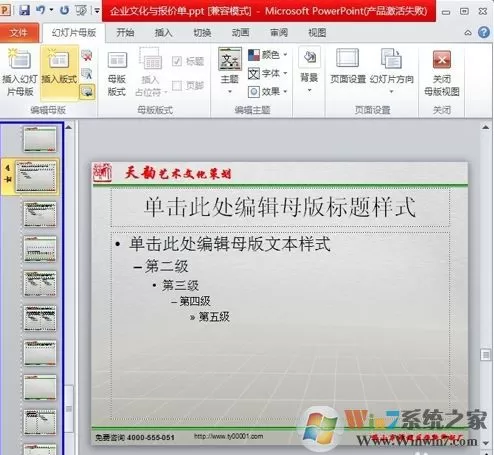Open the Background (背景) styles button
Viewport: 494px width, 455px height.
pos(309,69)
